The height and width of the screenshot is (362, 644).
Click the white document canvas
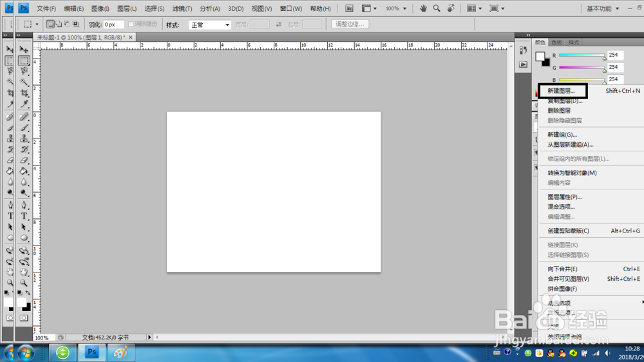(274, 191)
